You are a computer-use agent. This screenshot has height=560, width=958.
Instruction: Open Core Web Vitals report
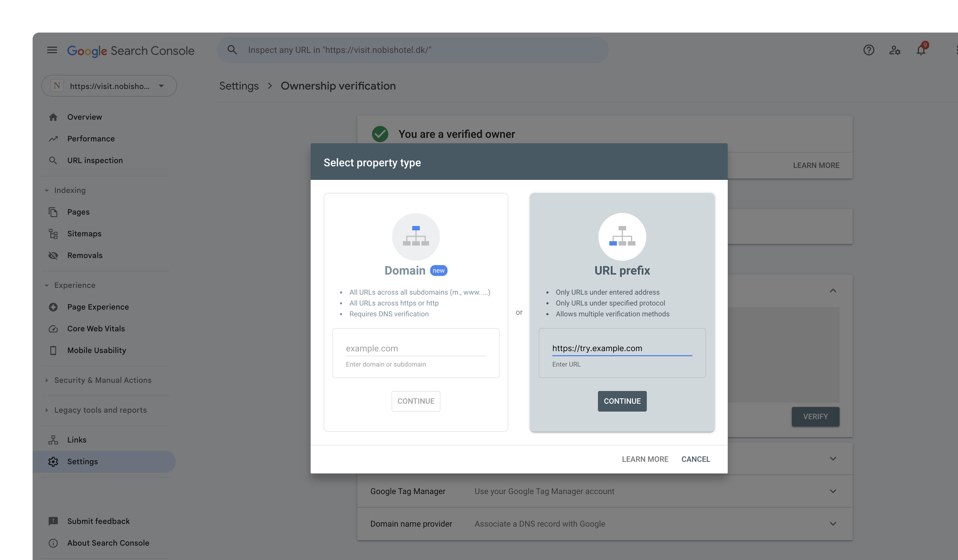(x=96, y=329)
